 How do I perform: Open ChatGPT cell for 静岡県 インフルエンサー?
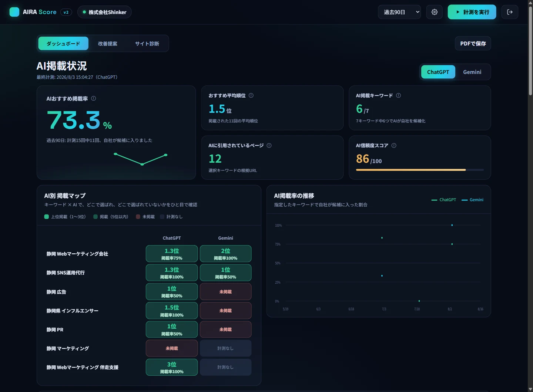coord(172,311)
